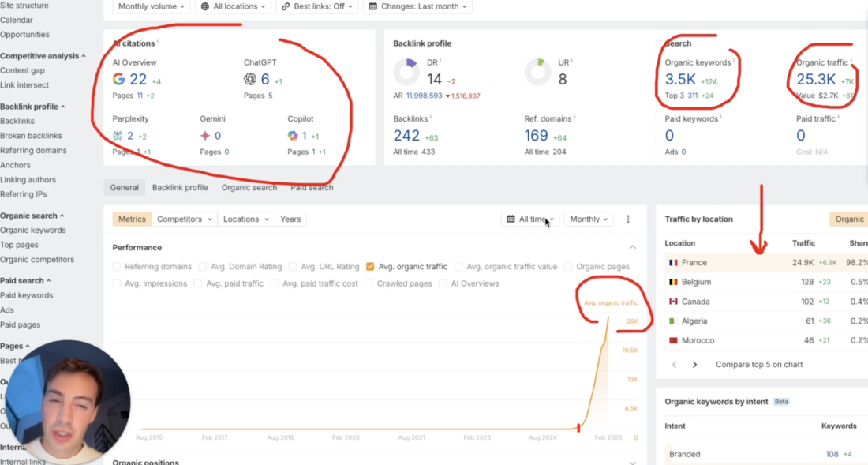Image resolution: width=868 pixels, height=465 pixels.
Task: Open the three-dot menu beside Monthly
Action: 627,219
